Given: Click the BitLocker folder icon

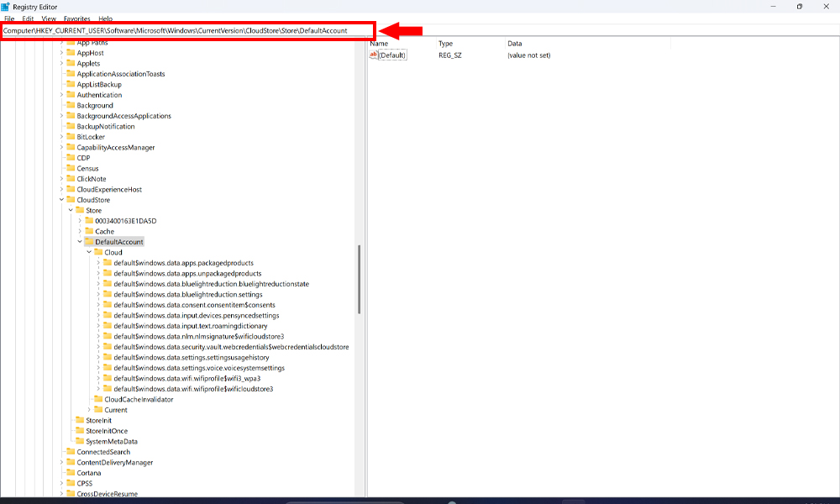Looking at the screenshot, I should click(x=71, y=137).
